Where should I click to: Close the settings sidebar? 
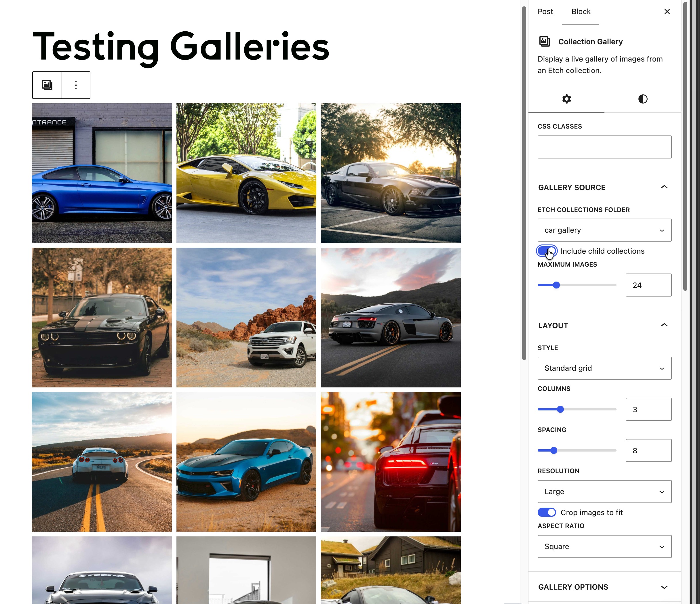667,12
